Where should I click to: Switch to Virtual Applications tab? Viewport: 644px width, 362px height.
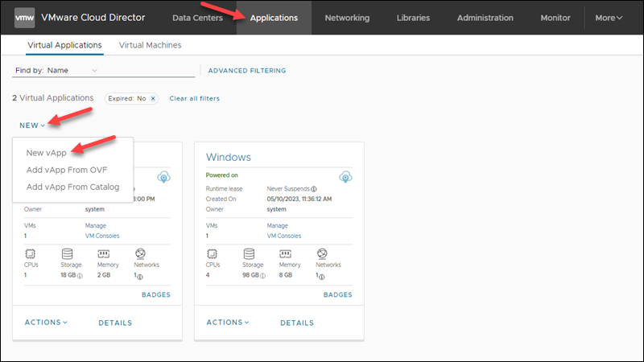(x=64, y=45)
